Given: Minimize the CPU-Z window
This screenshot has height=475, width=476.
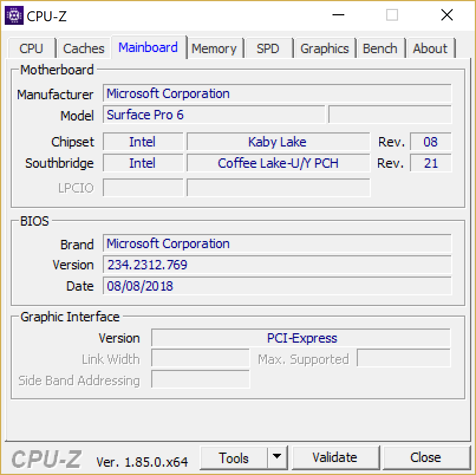Looking at the screenshot, I should 338,15.
